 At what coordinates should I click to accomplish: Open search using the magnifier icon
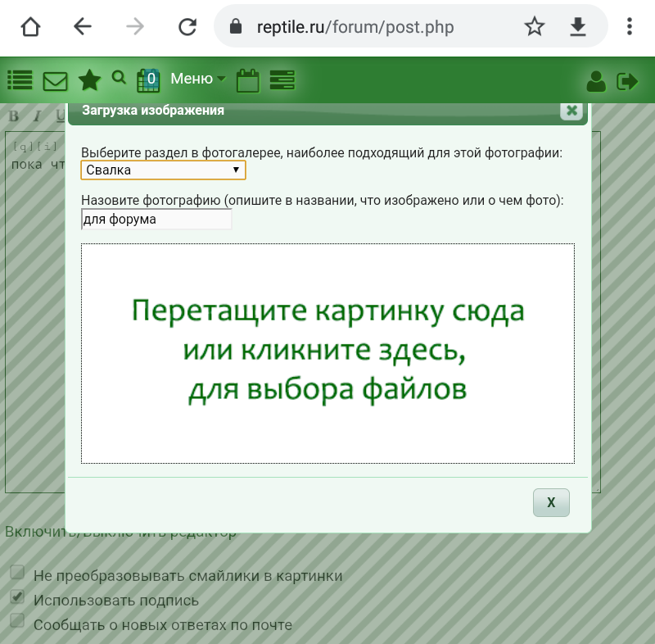tap(119, 76)
